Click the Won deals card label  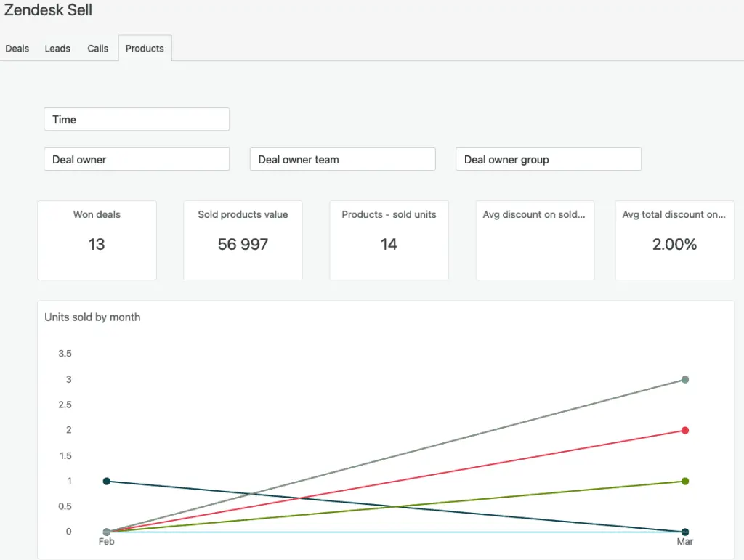point(97,214)
